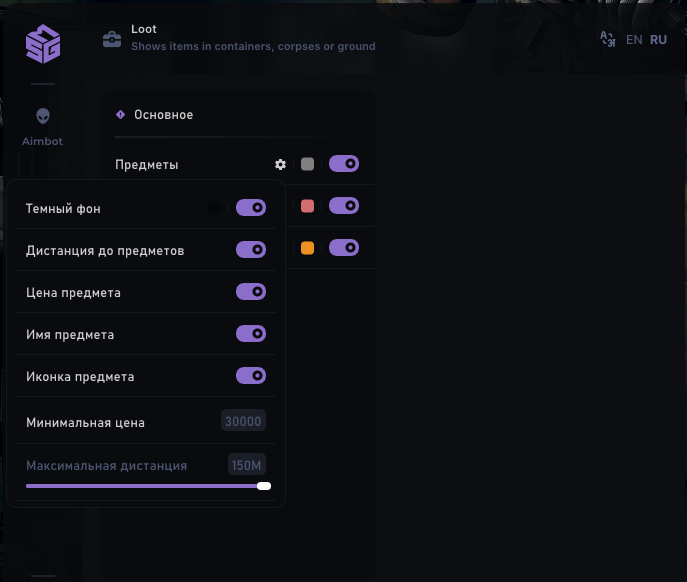Viewport: 687px width, 582px height.
Task: Switch language to RU
Action: 658,40
